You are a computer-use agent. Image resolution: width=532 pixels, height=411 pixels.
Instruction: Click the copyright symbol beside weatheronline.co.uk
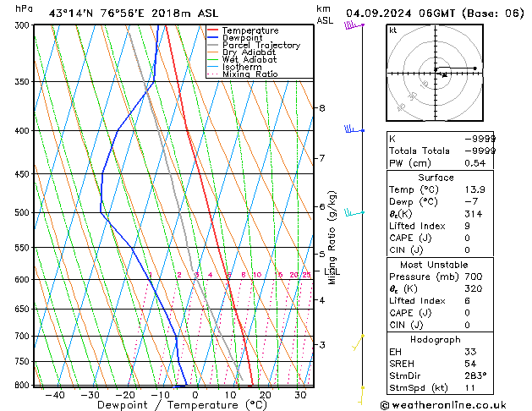(x=387, y=404)
